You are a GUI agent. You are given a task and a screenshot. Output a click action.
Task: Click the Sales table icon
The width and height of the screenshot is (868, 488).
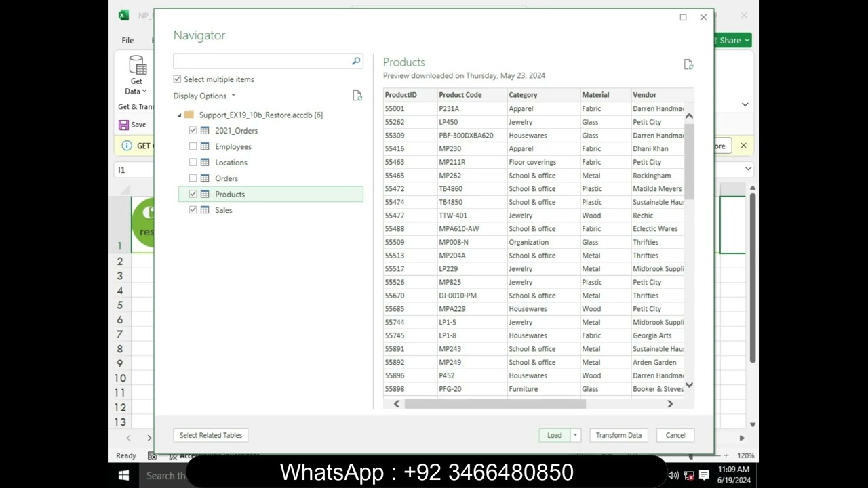[x=205, y=210]
